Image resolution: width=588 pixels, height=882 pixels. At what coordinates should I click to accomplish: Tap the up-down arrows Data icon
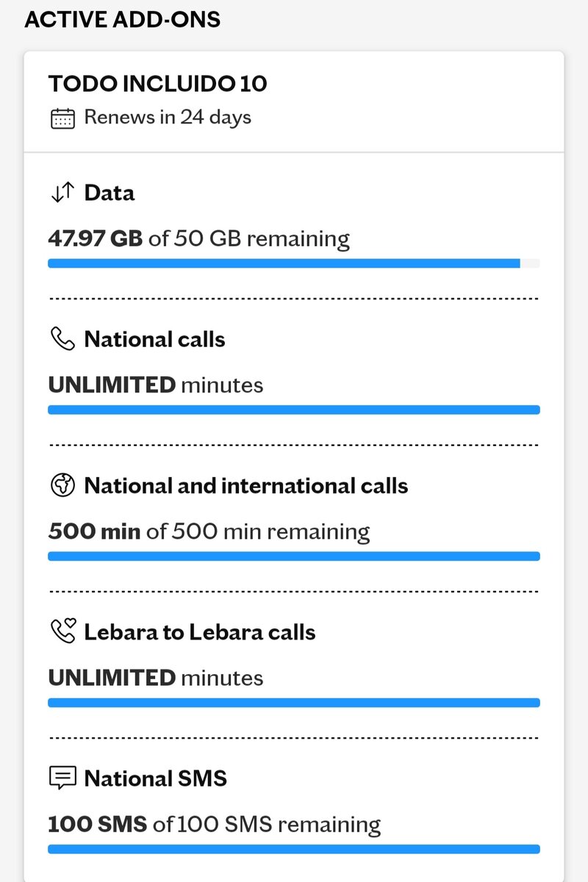62,193
